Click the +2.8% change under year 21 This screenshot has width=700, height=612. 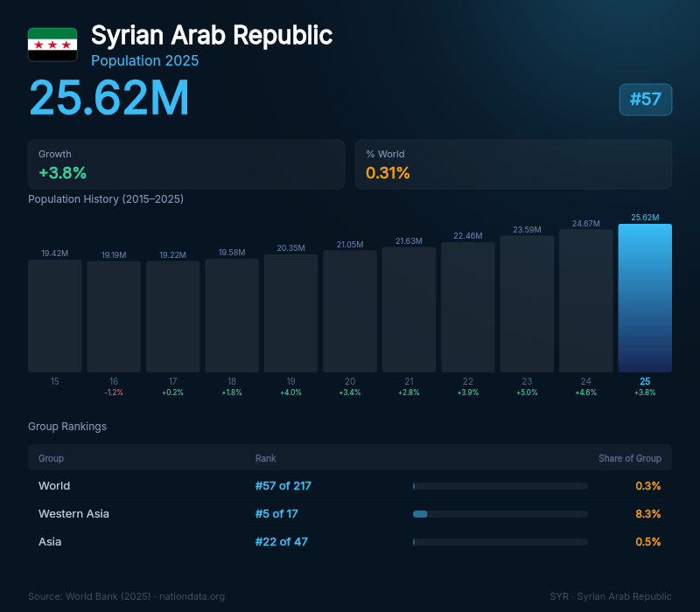[409, 393]
